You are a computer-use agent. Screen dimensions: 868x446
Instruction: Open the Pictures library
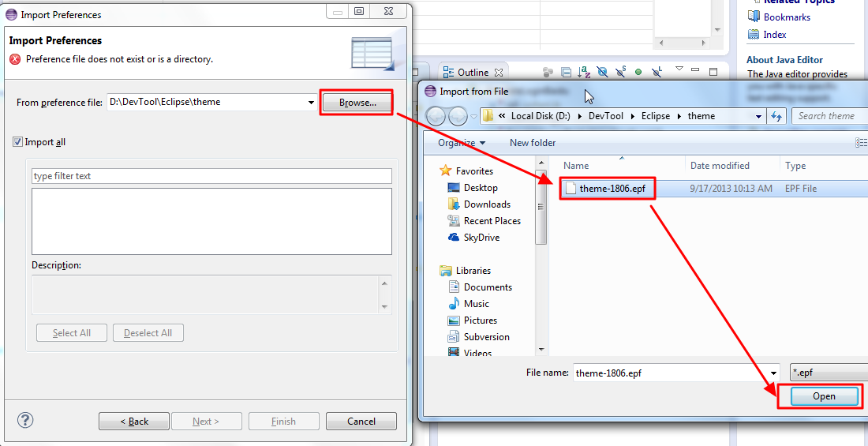point(481,320)
